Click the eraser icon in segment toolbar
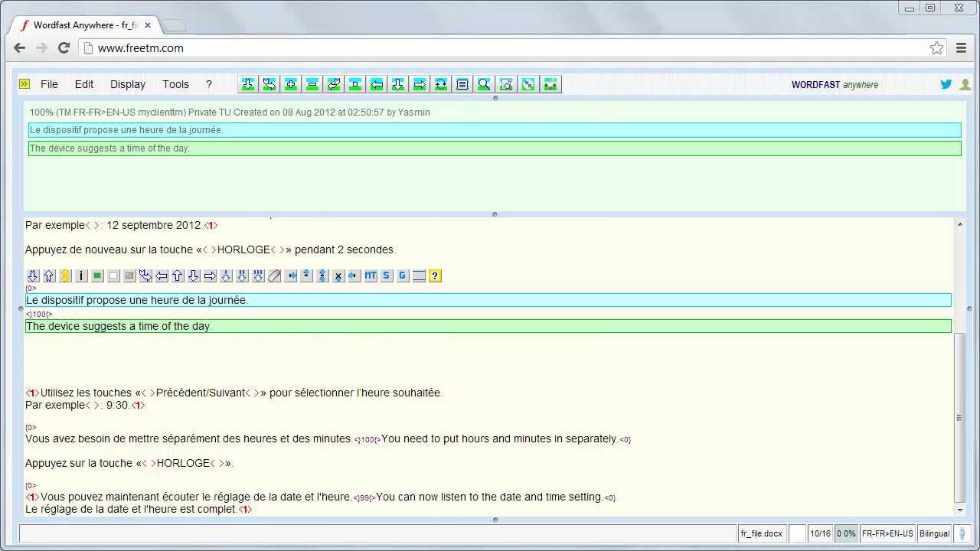The width and height of the screenshot is (980, 551). (274, 275)
